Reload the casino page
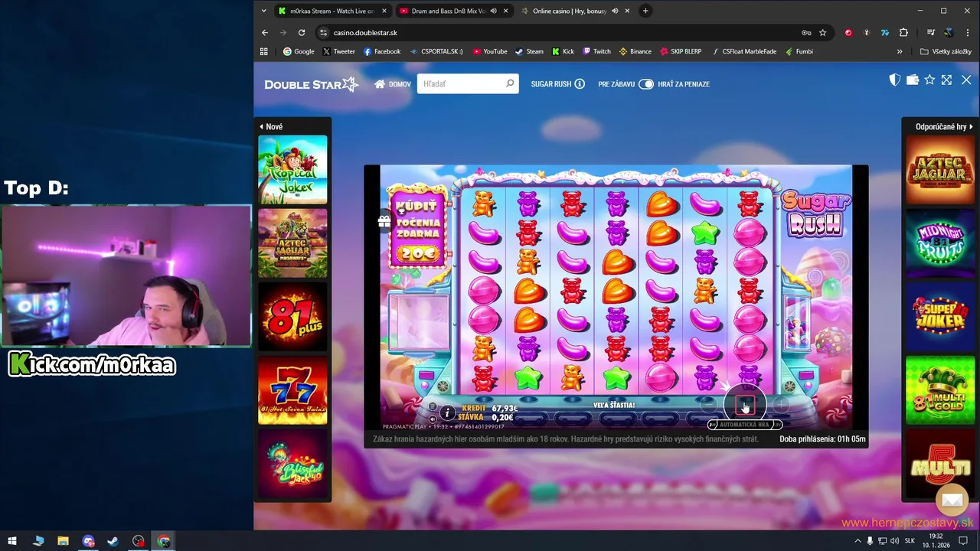This screenshot has width=980, height=551. coord(302,33)
